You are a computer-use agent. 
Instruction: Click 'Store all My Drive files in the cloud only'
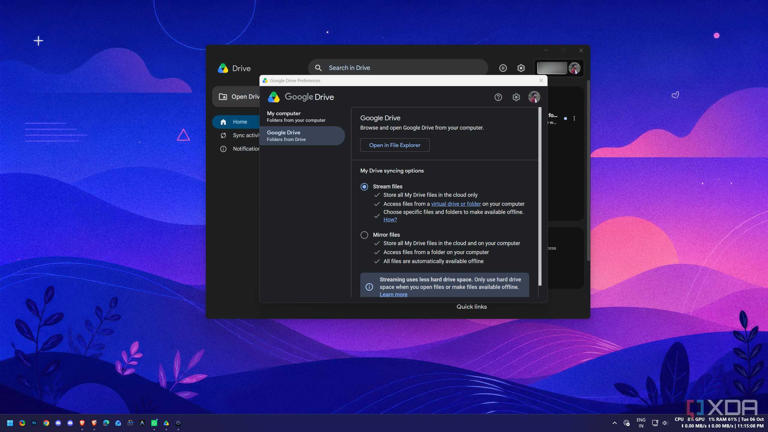[x=431, y=195]
